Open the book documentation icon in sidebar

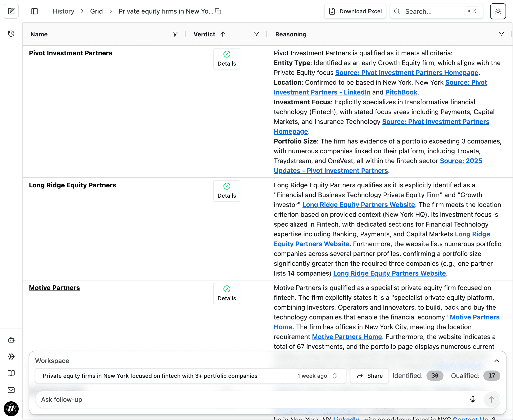point(11,373)
